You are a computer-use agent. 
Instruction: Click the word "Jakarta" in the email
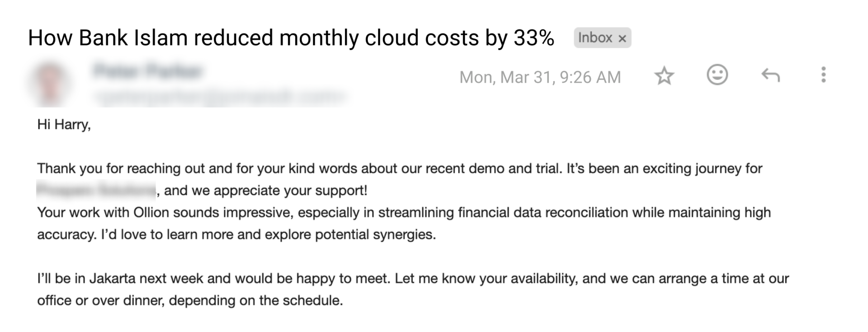[x=112, y=278]
